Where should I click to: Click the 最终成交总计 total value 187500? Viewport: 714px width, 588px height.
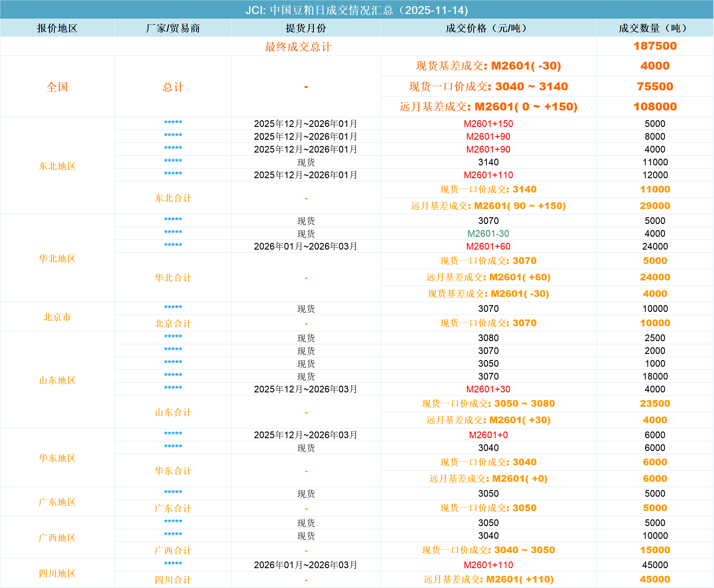point(655,46)
